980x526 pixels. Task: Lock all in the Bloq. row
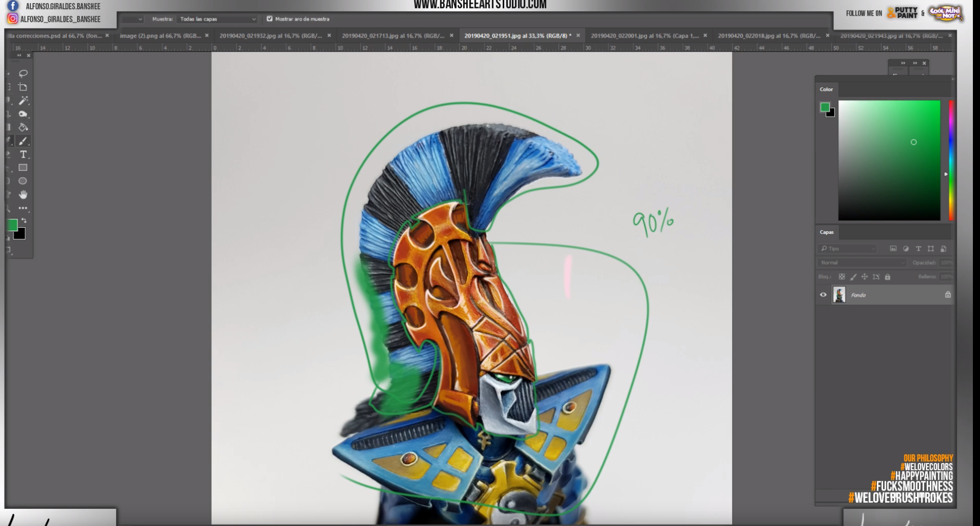click(888, 277)
